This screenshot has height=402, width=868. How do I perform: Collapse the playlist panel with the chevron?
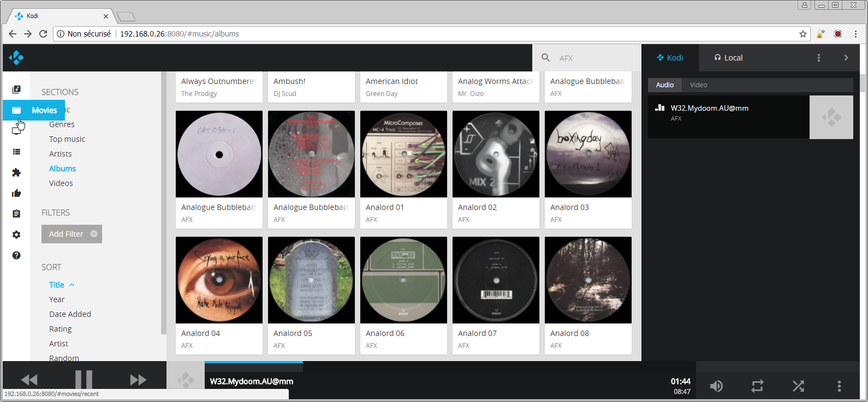click(x=846, y=58)
